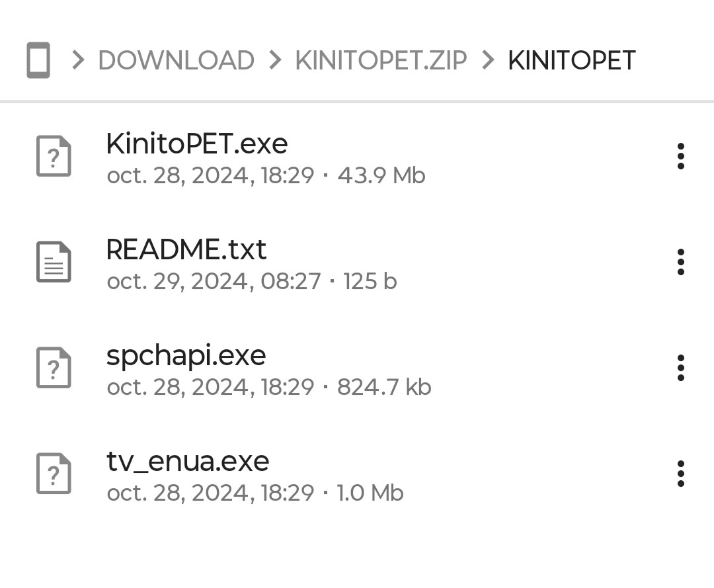Viewport: 714px width, 588px height.
Task: Open the README.txt file name
Action: tap(186, 249)
